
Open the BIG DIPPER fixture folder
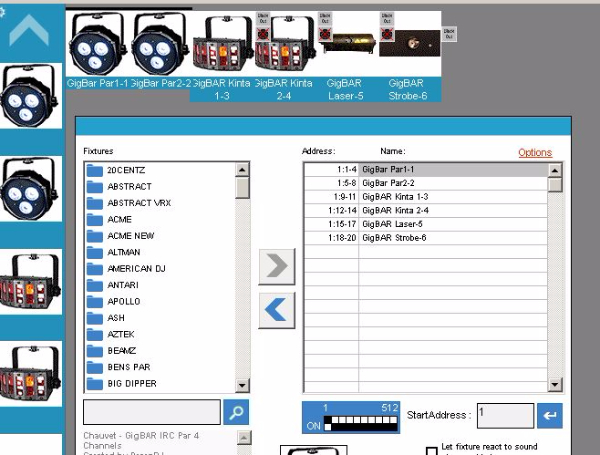[130, 383]
